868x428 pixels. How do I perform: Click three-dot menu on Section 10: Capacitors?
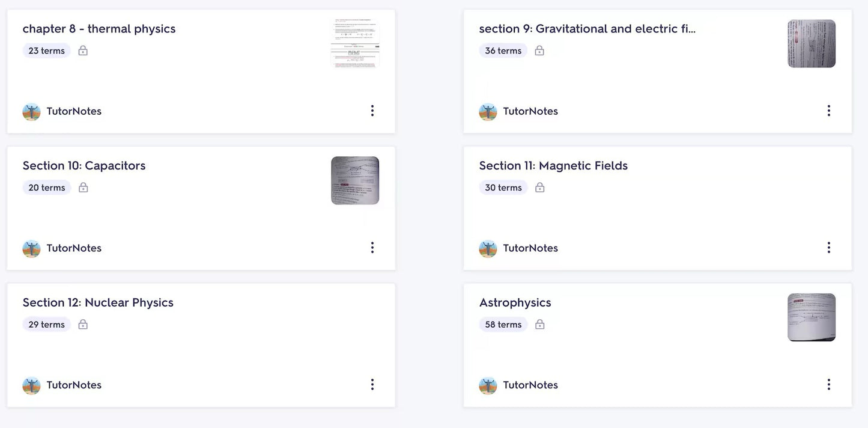372,248
